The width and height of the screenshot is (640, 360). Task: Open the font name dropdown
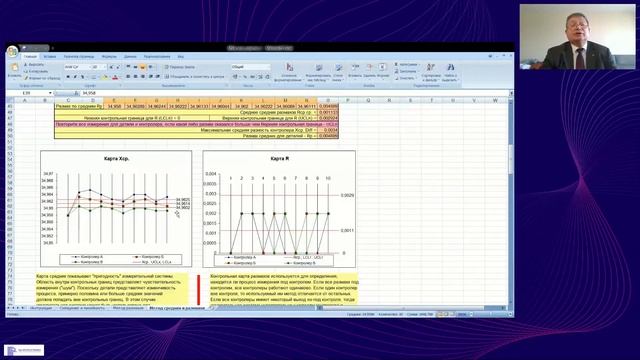90,67
